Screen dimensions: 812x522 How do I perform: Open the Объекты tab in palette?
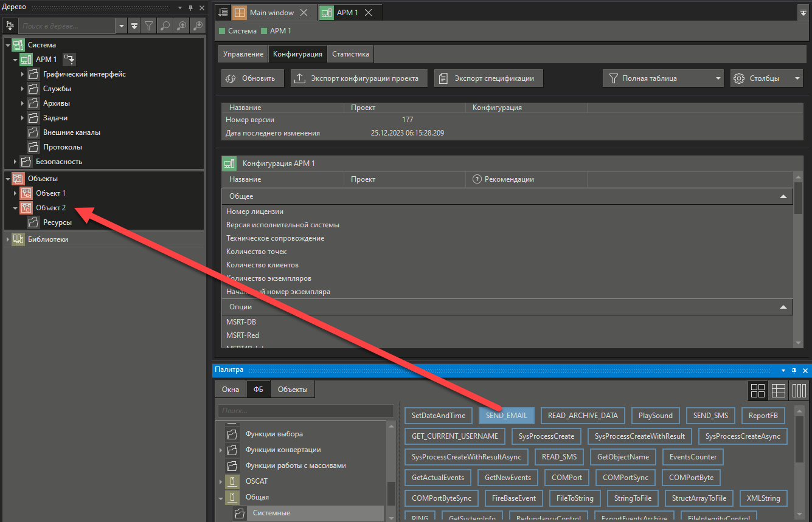click(x=293, y=390)
